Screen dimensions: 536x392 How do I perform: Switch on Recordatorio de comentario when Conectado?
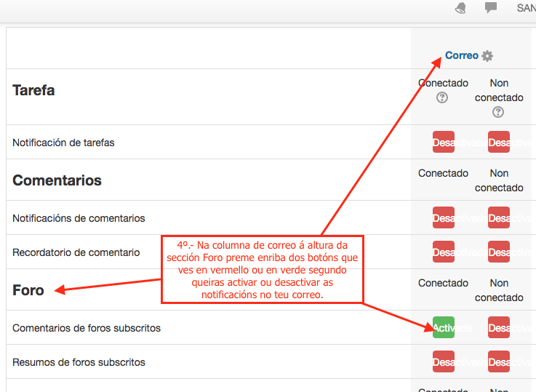444,252
